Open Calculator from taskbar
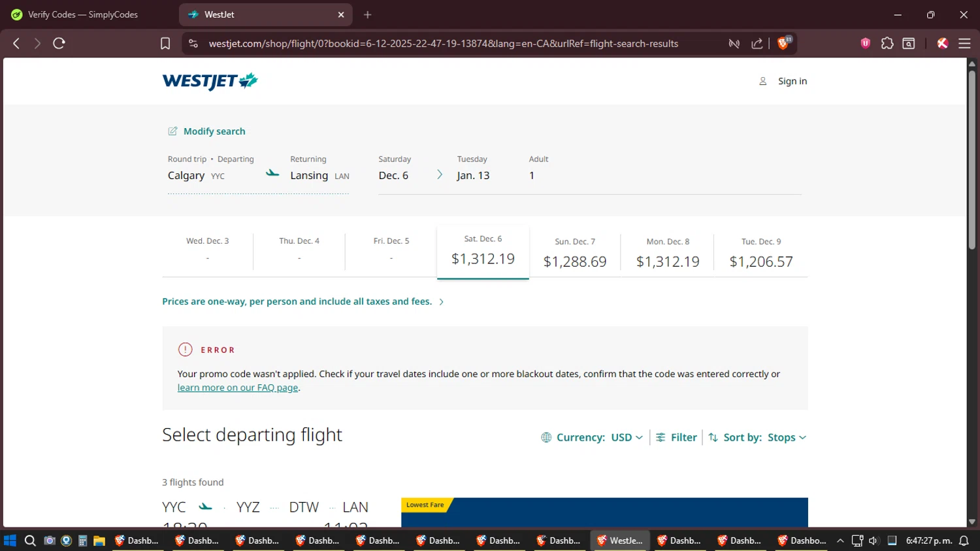This screenshot has width=980, height=551. coord(83,541)
